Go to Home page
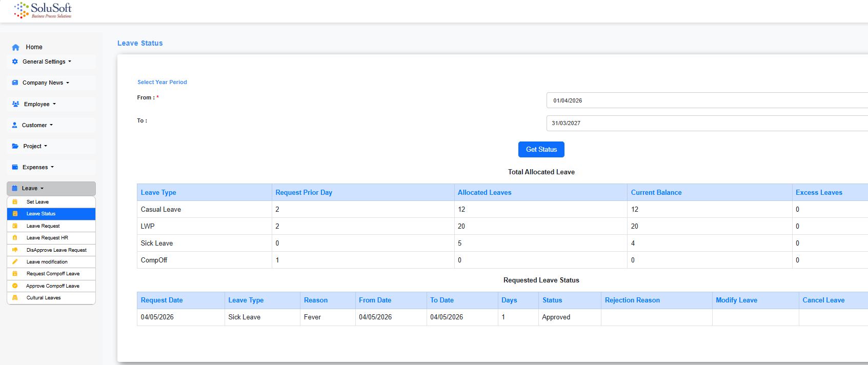Screen dimensions: 868x365 click(x=34, y=47)
